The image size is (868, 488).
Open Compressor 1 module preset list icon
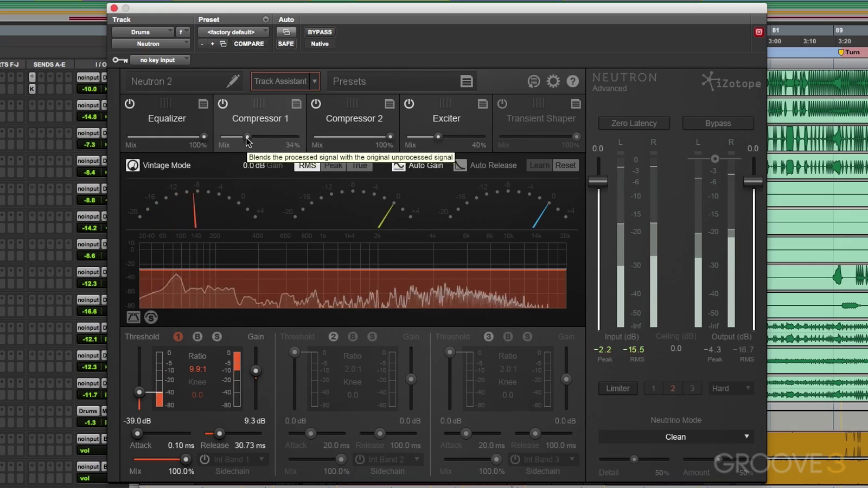[297, 104]
